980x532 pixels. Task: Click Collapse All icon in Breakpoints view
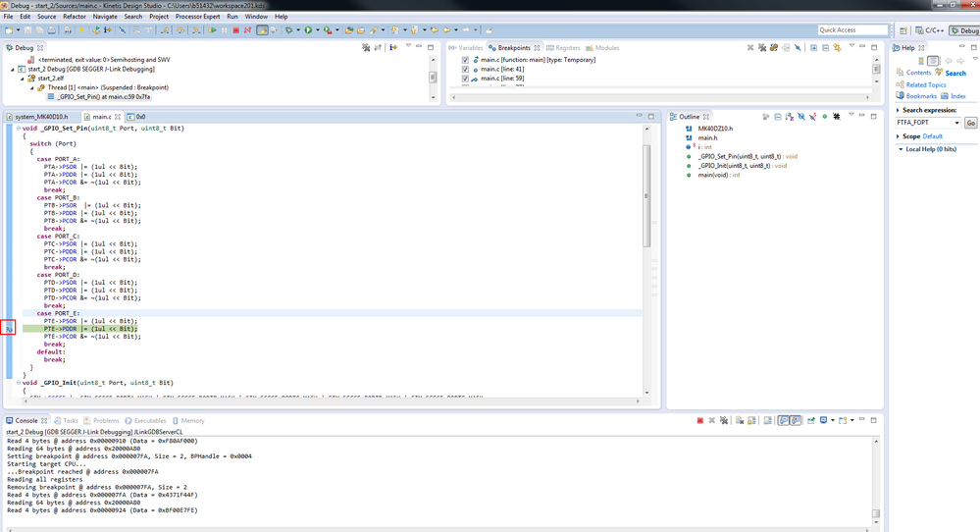click(826, 47)
